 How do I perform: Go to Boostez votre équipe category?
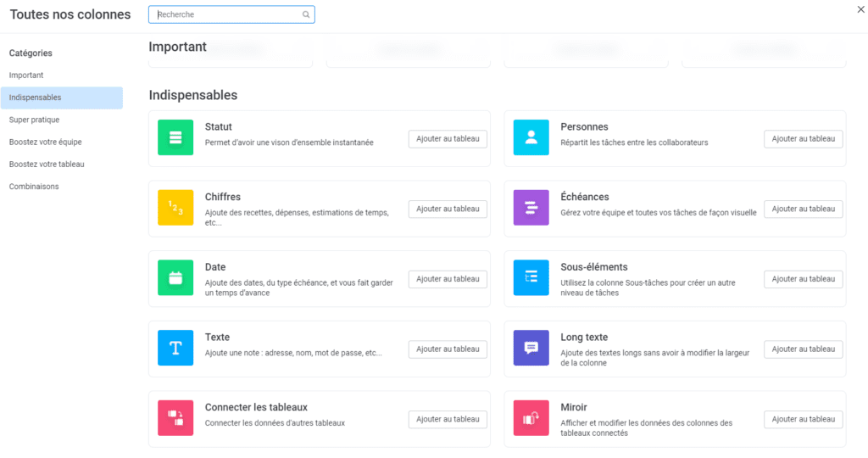tap(45, 142)
